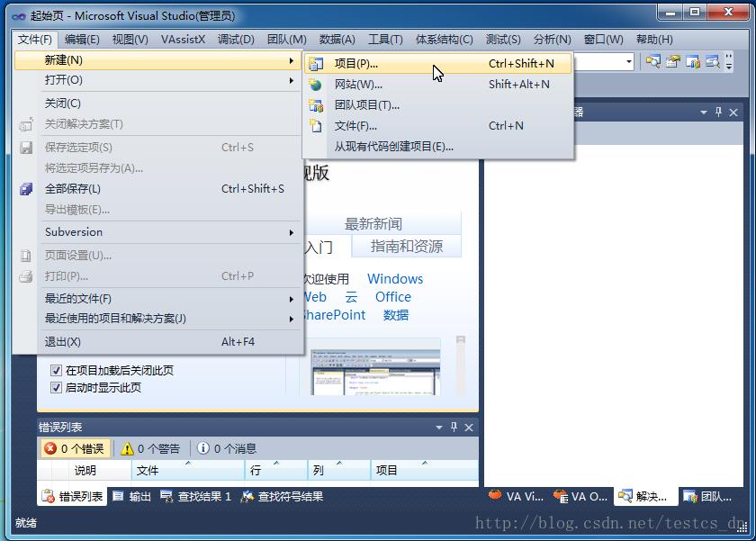Open the 编辑(E) menu

pyautogui.click(x=82, y=40)
